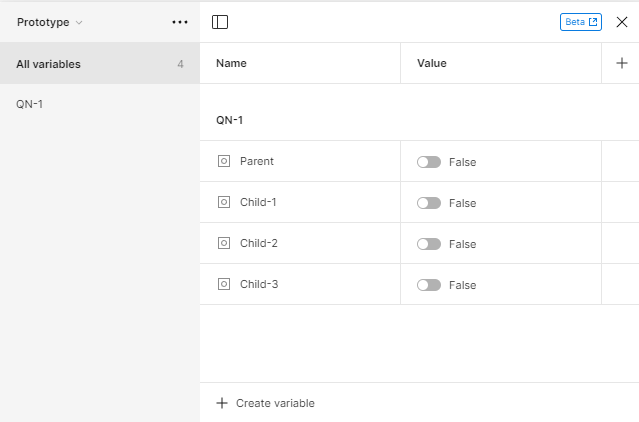The image size is (639, 422).
Task: Click the Child-1 boolean variable icon
Action: (x=224, y=202)
